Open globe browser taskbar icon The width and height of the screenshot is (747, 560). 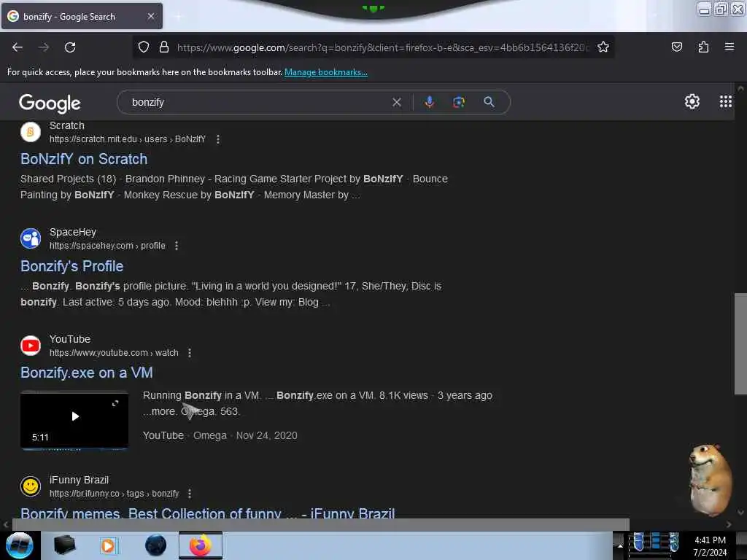[x=156, y=545]
